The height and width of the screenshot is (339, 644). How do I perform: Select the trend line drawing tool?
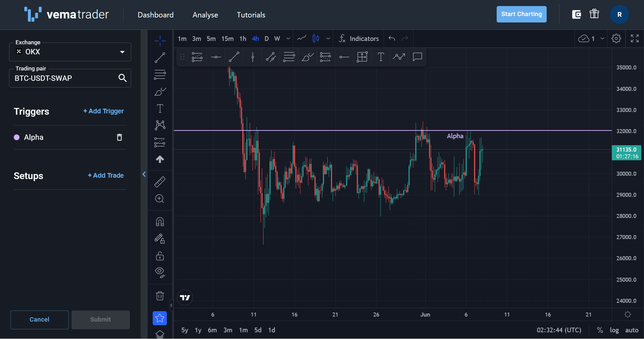coord(160,58)
